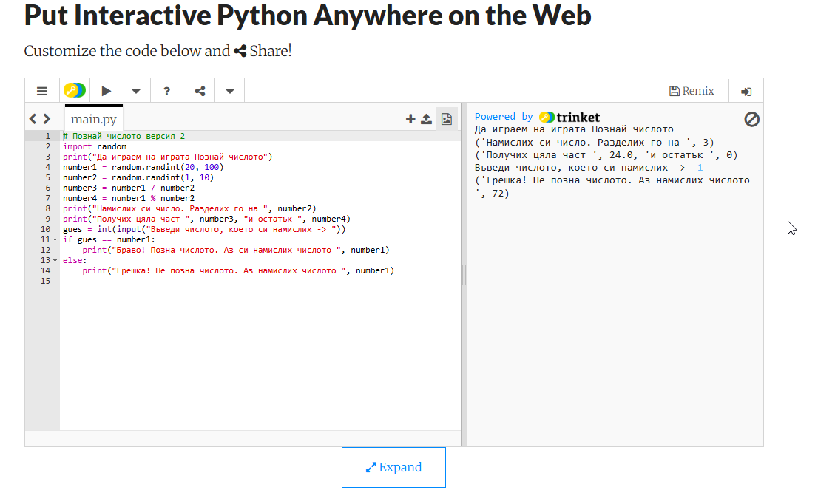This screenshot has width=835, height=504.
Task: Click the page heading 'Put Interactive Python Anywhere'
Action: coord(307,15)
